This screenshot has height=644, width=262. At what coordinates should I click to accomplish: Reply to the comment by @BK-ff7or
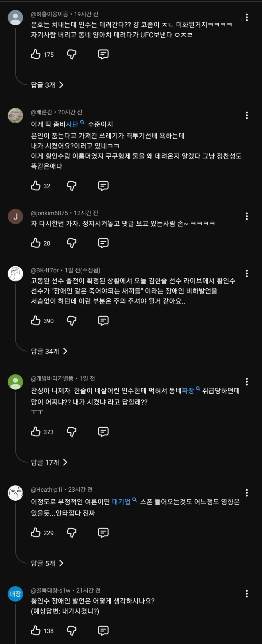pos(103,320)
